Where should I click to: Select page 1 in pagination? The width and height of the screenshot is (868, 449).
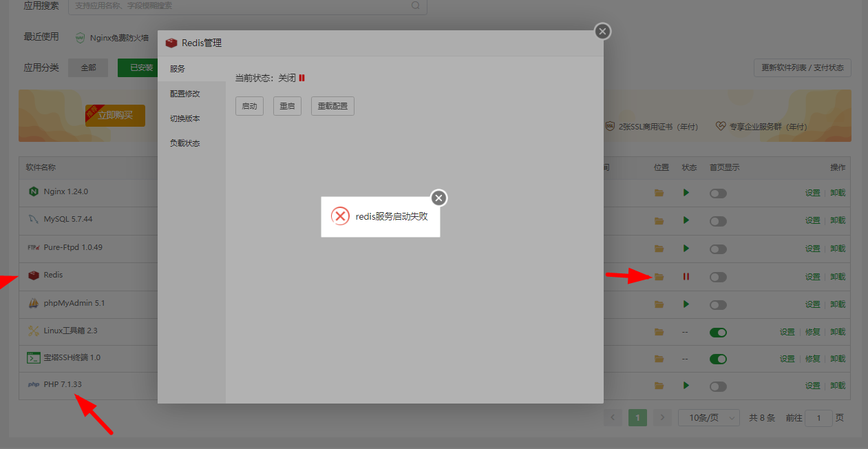(637, 417)
